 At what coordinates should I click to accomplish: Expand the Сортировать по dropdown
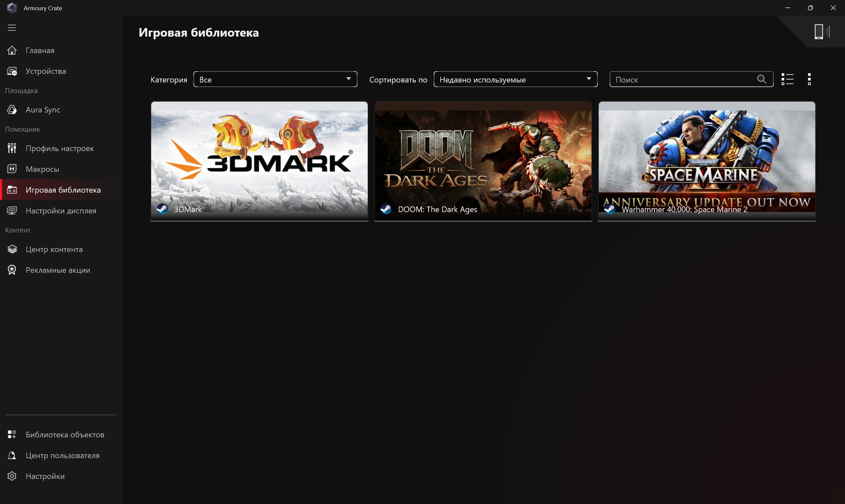tap(516, 79)
